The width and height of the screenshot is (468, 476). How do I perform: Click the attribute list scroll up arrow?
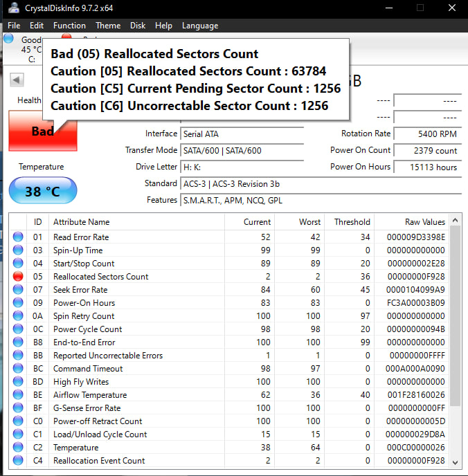click(455, 221)
